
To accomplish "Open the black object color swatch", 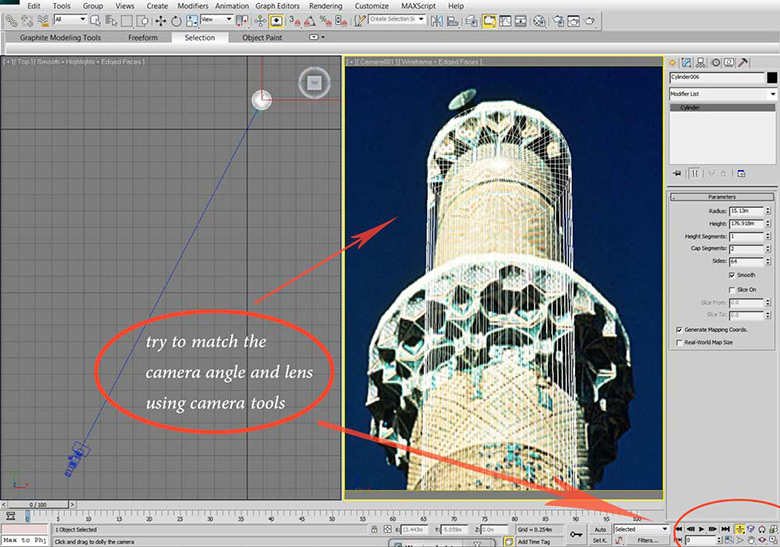I will (x=772, y=77).
